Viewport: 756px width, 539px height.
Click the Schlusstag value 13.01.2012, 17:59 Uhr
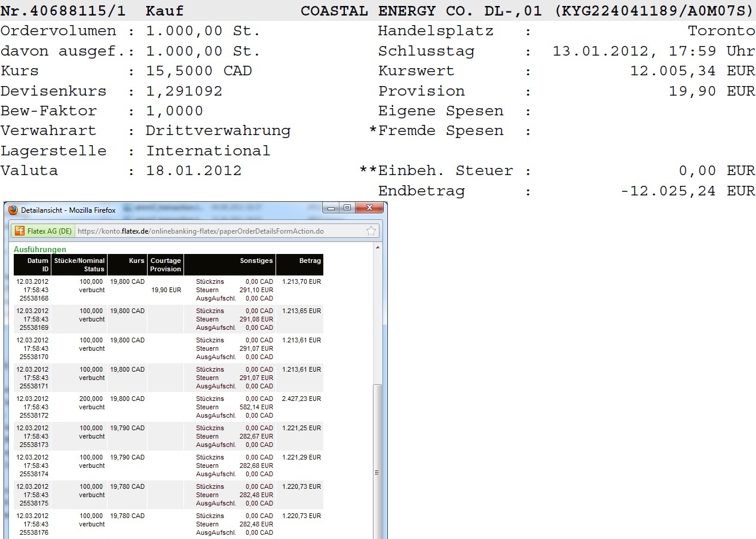[x=654, y=51]
